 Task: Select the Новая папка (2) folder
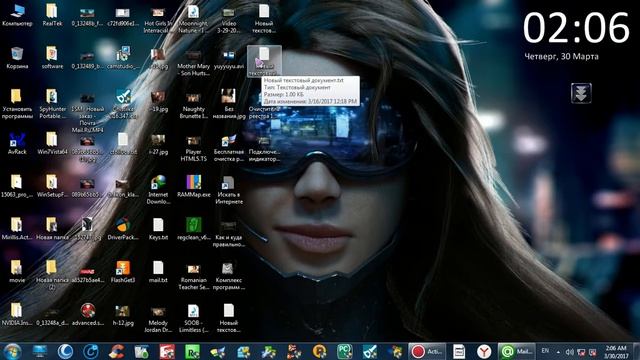pos(52,275)
